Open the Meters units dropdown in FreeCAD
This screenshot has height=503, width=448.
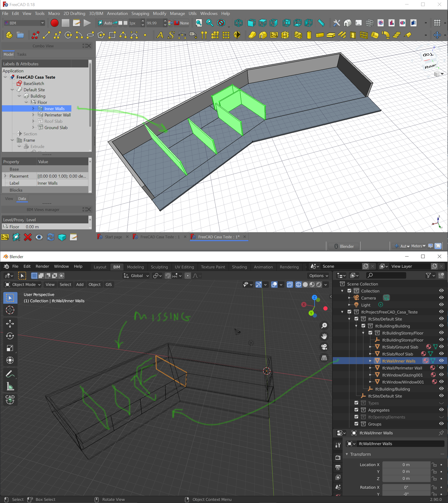(418, 246)
